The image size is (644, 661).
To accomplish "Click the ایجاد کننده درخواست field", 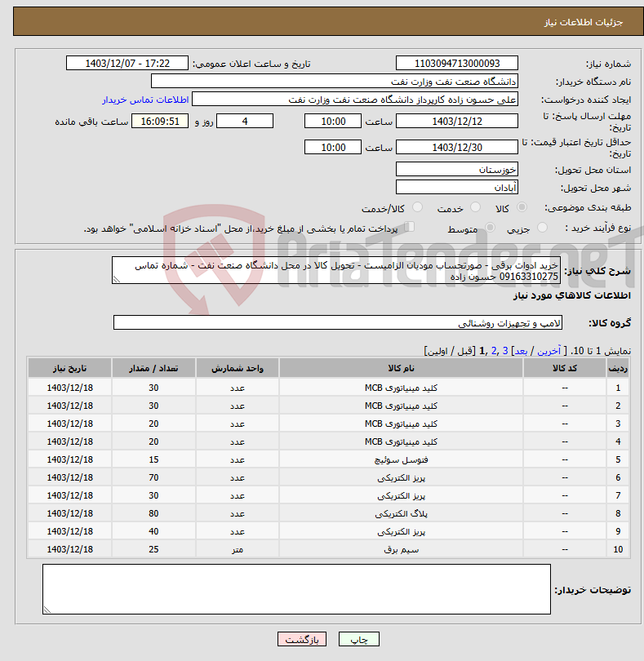I will (355, 100).
